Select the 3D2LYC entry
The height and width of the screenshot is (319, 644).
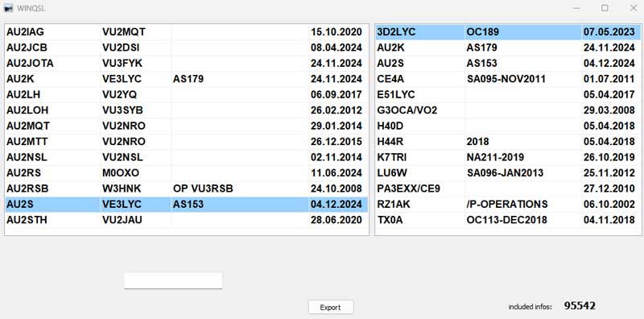pos(396,32)
